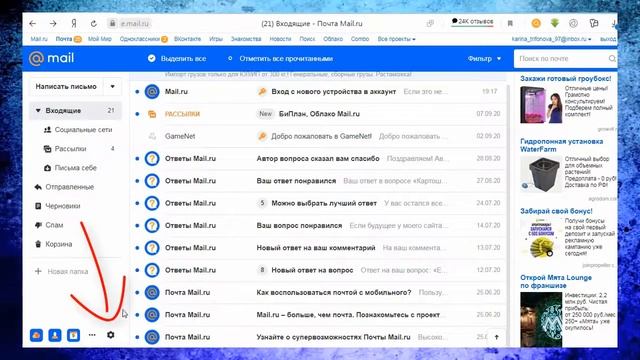Click the orange Рассылки folder icon in list

152,114
